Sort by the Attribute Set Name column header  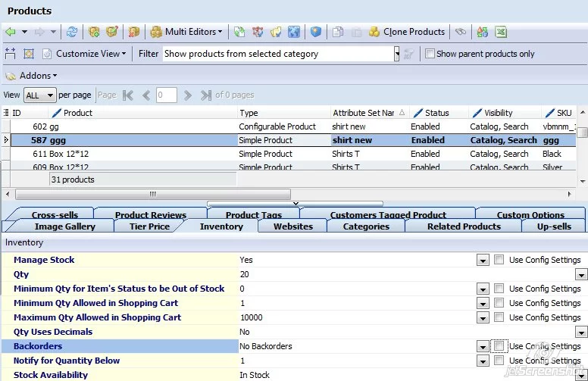tap(370, 113)
